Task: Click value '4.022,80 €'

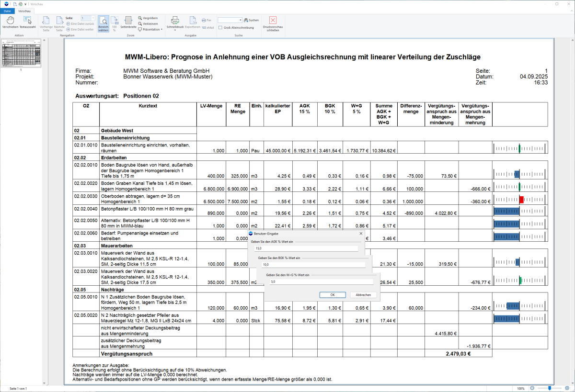Action: click(445, 213)
